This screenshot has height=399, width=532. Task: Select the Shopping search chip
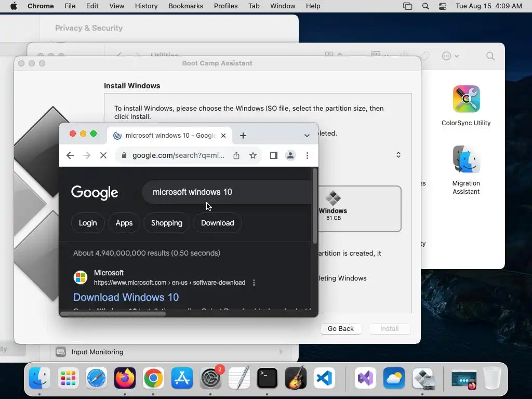pyautogui.click(x=167, y=223)
